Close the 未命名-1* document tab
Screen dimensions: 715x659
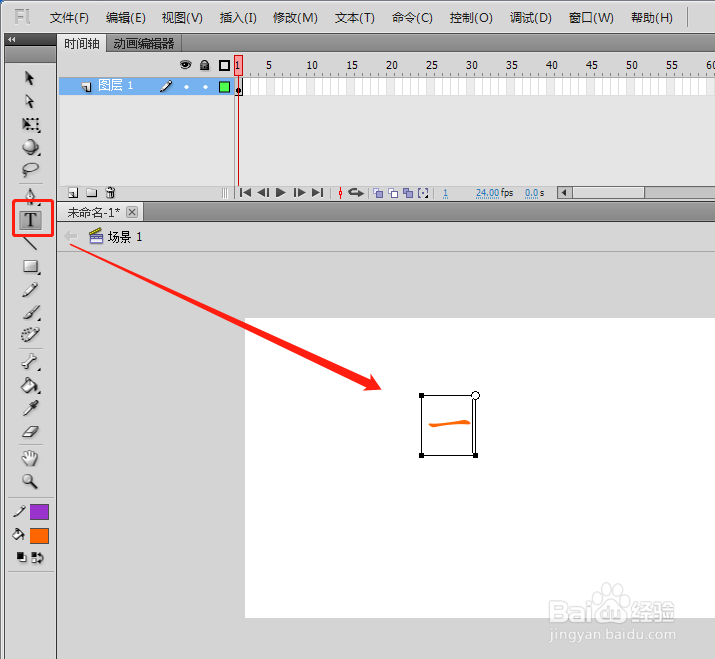pyautogui.click(x=132, y=212)
